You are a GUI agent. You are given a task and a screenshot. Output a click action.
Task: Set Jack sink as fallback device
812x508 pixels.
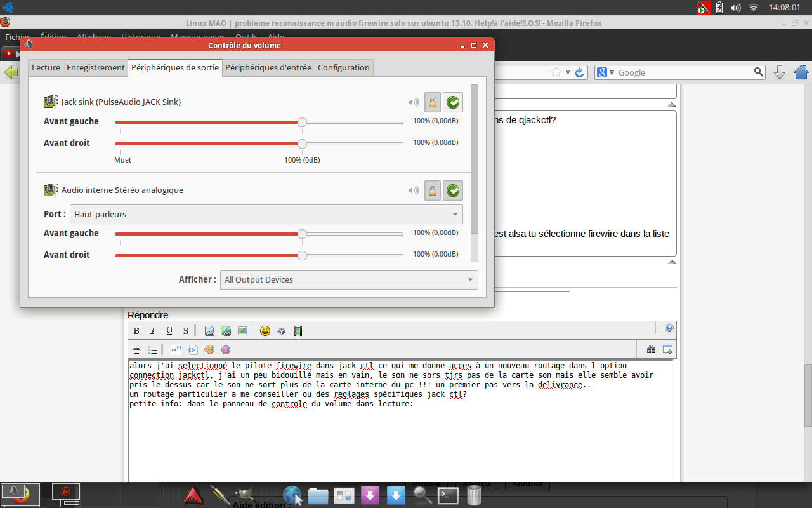[452, 102]
